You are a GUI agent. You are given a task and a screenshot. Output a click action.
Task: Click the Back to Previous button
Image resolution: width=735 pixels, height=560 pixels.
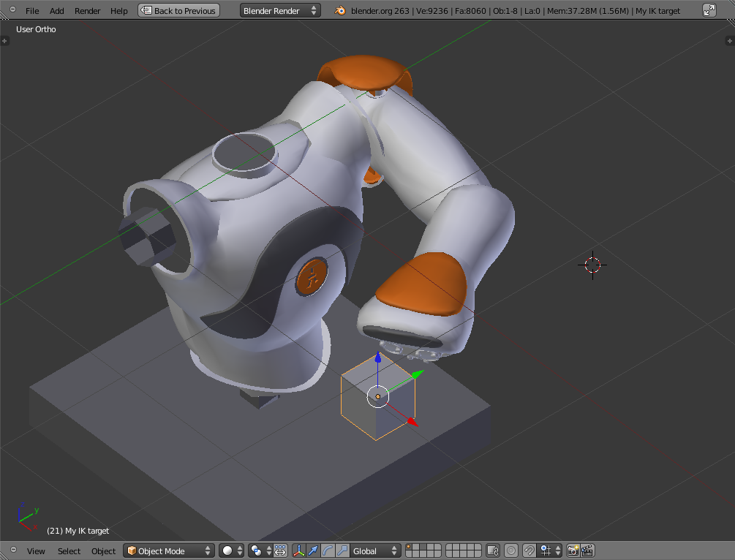(x=178, y=10)
